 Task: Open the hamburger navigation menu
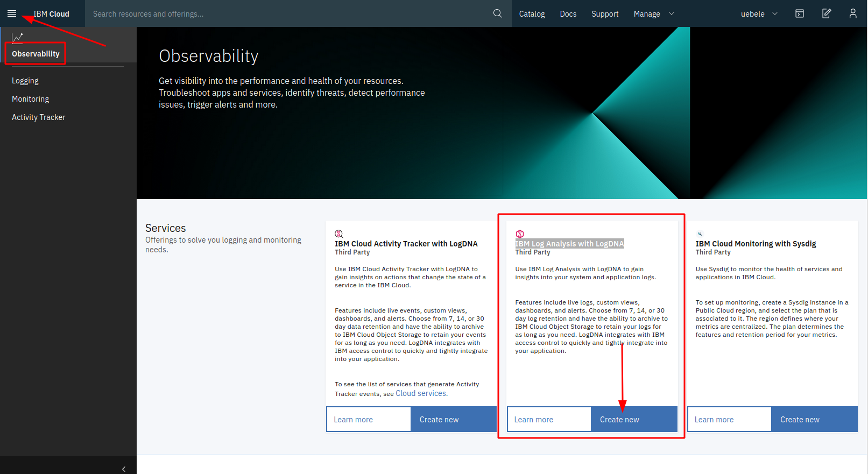(12, 13)
